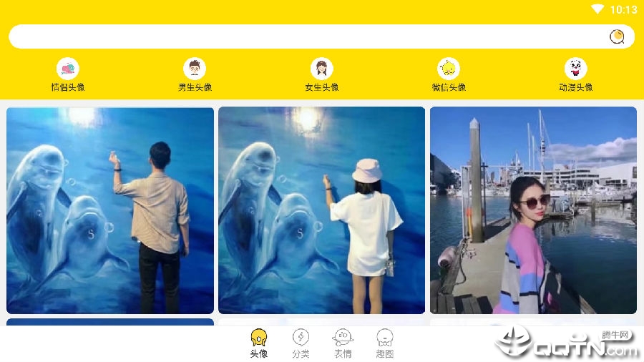This screenshot has height=362, width=644.
Task: Open the 情侣头像 category icon
Action: click(68, 69)
